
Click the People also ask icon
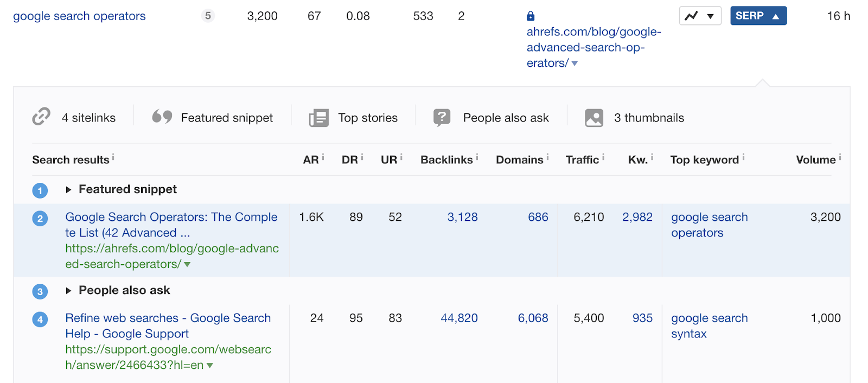coord(442,117)
